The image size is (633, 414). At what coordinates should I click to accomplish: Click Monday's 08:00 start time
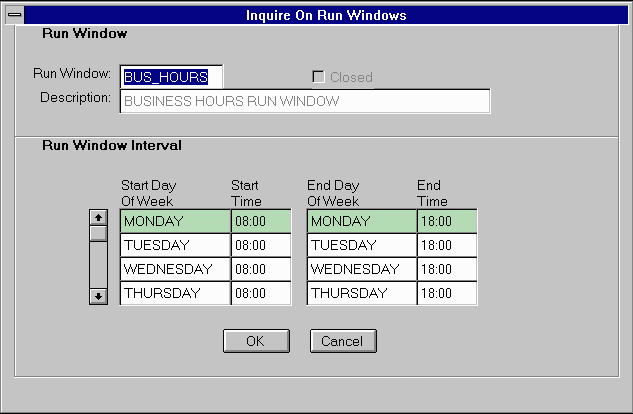(x=260, y=221)
